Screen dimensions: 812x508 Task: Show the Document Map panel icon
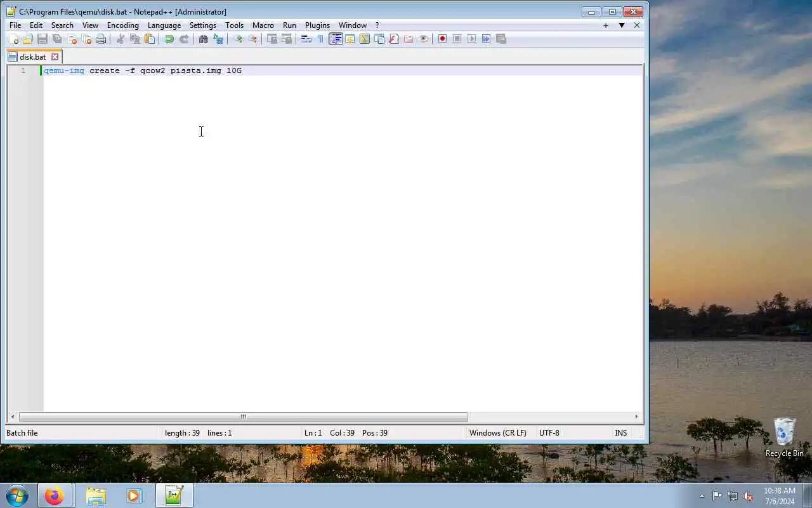tap(365, 39)
